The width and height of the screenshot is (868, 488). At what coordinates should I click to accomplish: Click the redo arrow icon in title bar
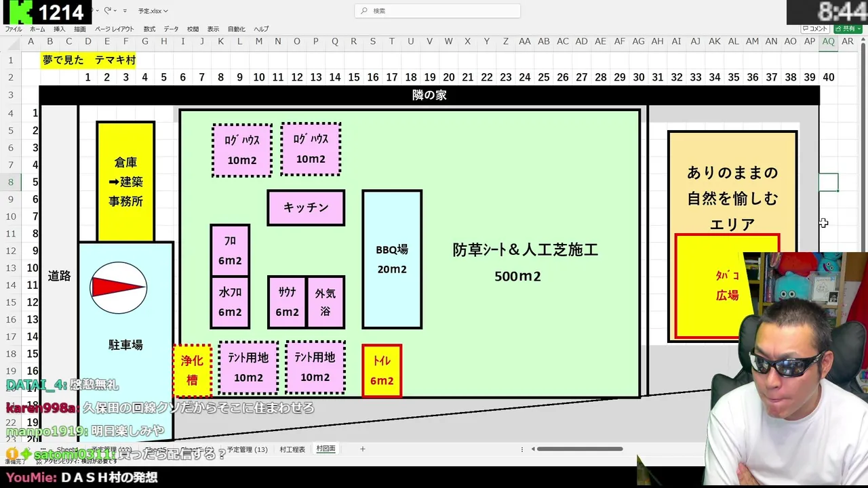tap(108, 11)
